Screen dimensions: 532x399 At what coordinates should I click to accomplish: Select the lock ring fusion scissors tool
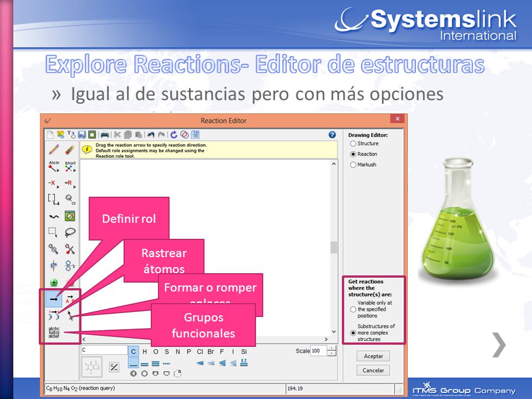[x=70, y=249]
